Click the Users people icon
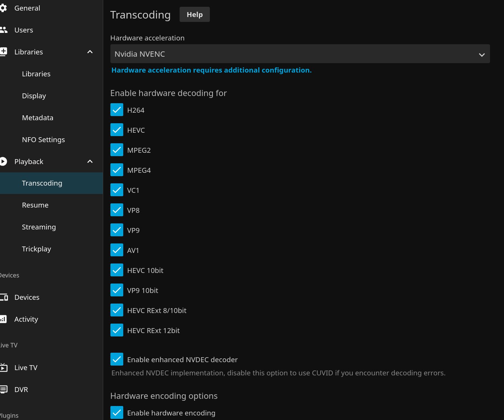The height and width of the screenshot is (420, 504). coord(3,30)
